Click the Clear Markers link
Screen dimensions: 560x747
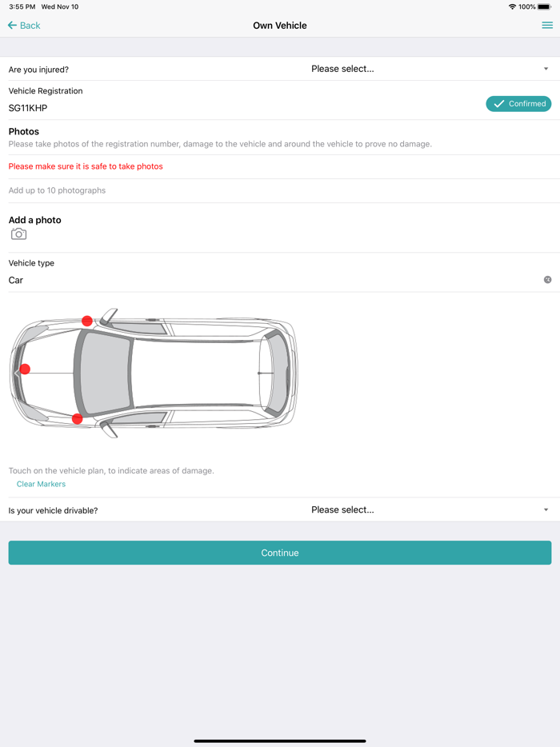pyautogui.click(x=41, y=483)
